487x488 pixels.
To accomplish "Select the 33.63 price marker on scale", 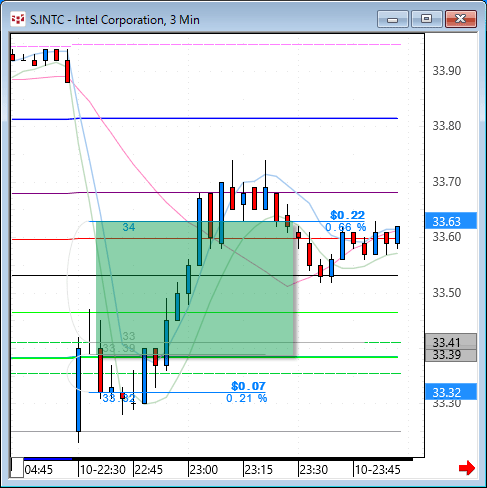I will pyautogui.click(x=451, y=221).
